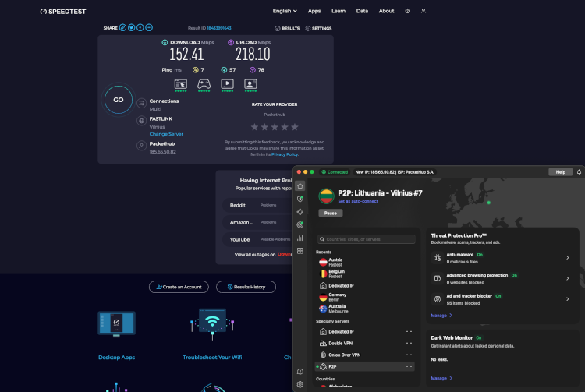This screenshot has width=585, height=392.
Task: Open more share options icon
Action: coord(149,27)
